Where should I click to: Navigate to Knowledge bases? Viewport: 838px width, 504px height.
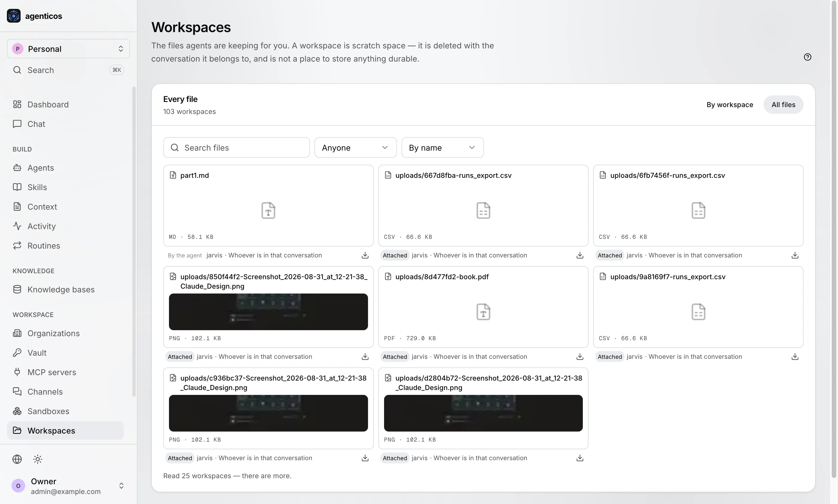coord(65,289)
